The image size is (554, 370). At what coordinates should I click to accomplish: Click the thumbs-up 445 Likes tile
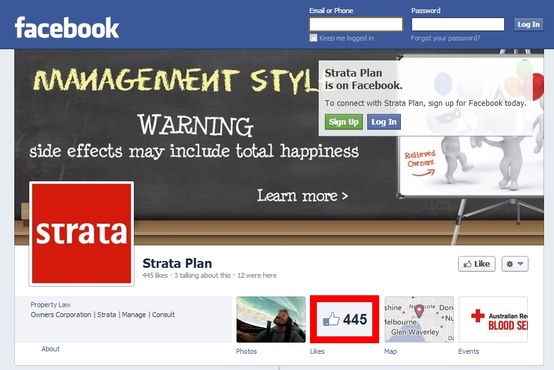pos(344,319)
